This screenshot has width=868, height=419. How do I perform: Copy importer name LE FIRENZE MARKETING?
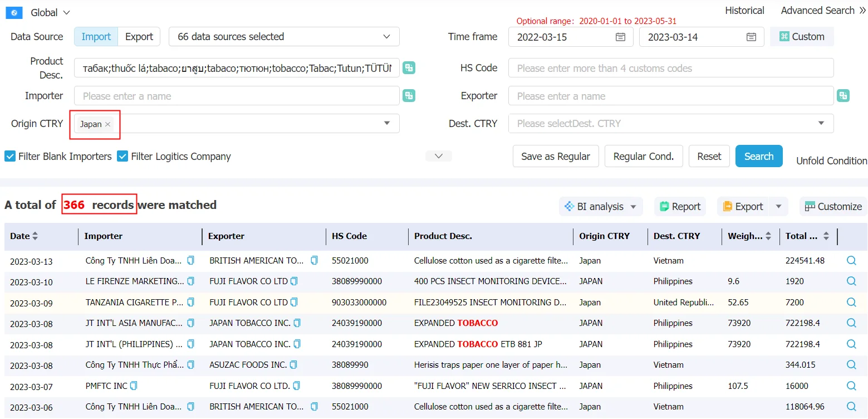click(x=191, y=281)
